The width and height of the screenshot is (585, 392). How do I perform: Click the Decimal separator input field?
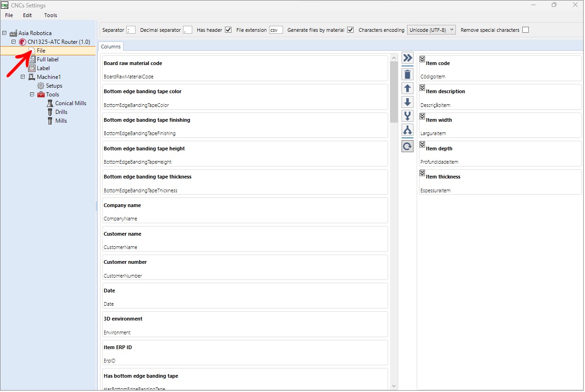pos(188,30)
